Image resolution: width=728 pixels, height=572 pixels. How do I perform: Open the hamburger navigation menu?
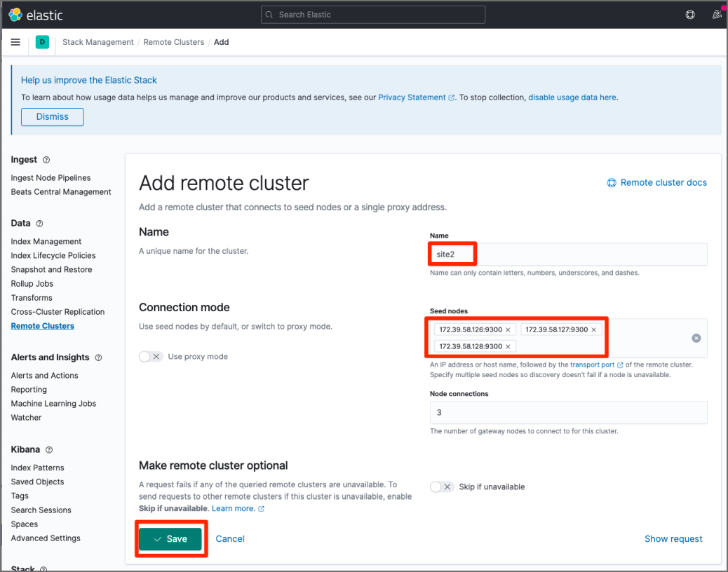click(15, 42)
